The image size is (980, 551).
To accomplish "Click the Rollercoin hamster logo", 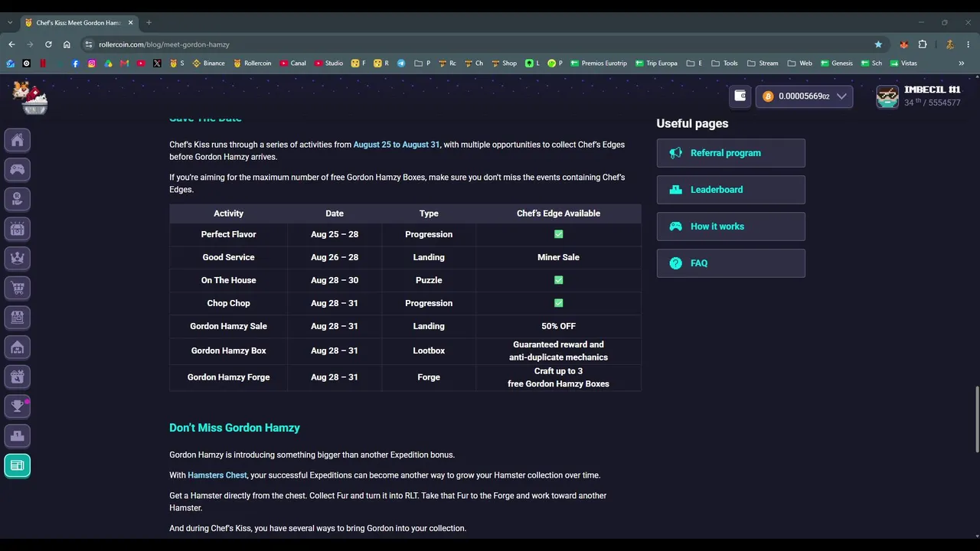I will pos(30,97).
